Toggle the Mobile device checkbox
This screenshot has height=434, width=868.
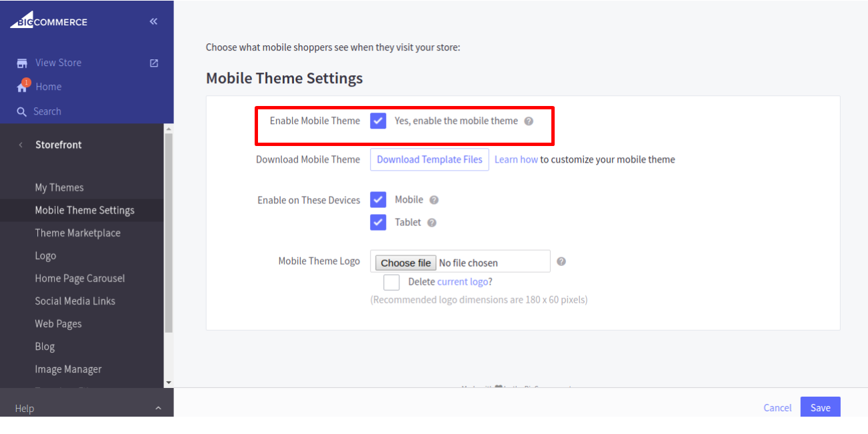coord(378,200)
